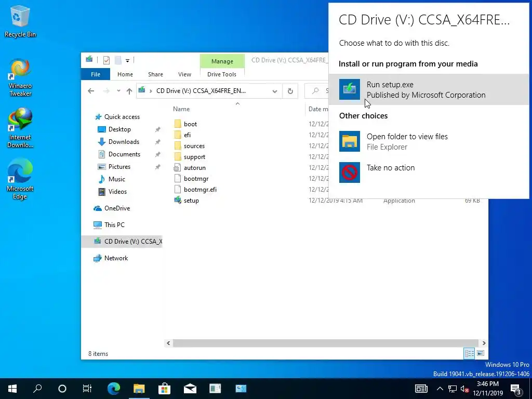Select Network in the navigation pane
The image size is (532, 399).
116,258
